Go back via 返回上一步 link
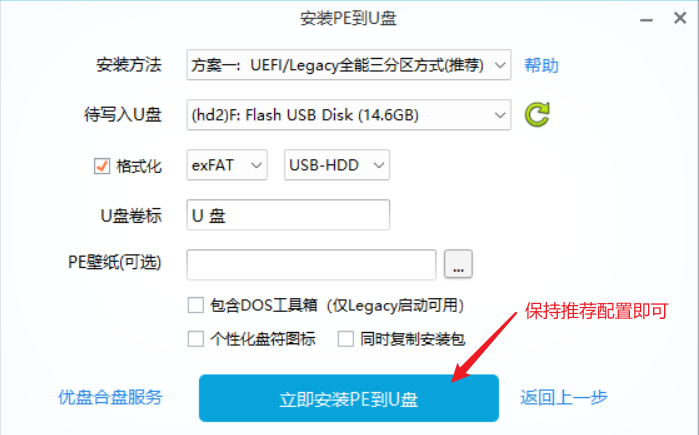The height and width of the screenshot is (435, 699). (564, 397)
